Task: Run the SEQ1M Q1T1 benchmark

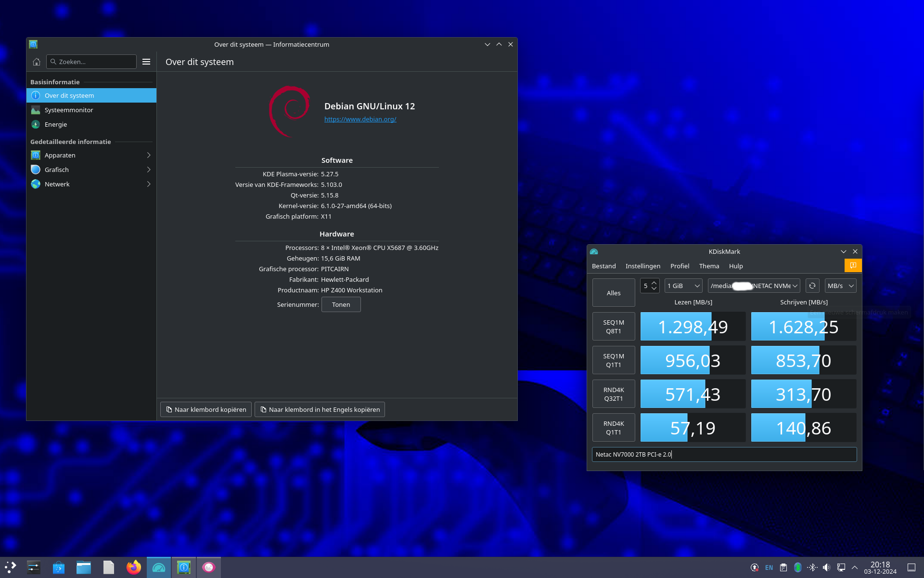Action: (614, 360)
